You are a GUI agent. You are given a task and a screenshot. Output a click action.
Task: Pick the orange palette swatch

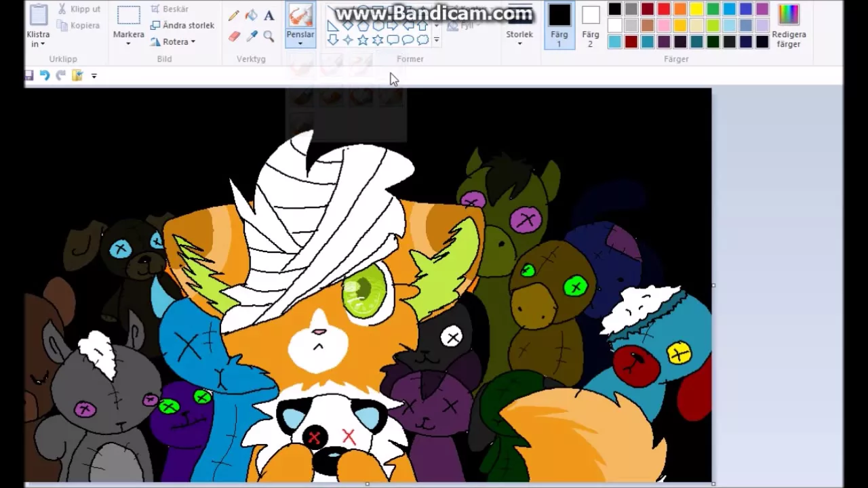pos(680,9)
